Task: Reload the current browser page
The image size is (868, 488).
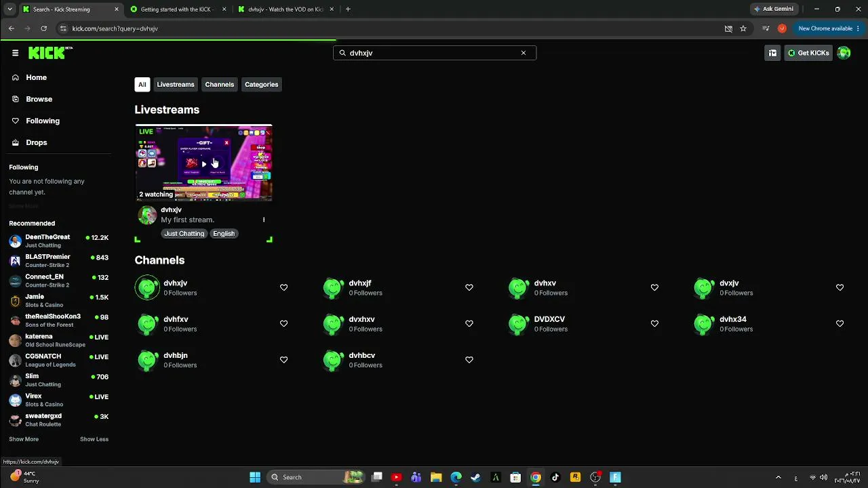Action: click(43, 28)
